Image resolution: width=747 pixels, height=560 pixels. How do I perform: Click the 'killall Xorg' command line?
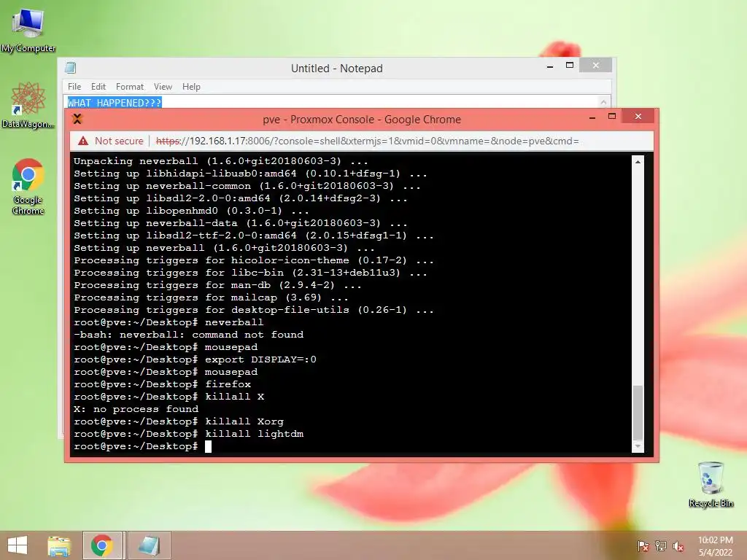tap(179, 421)
